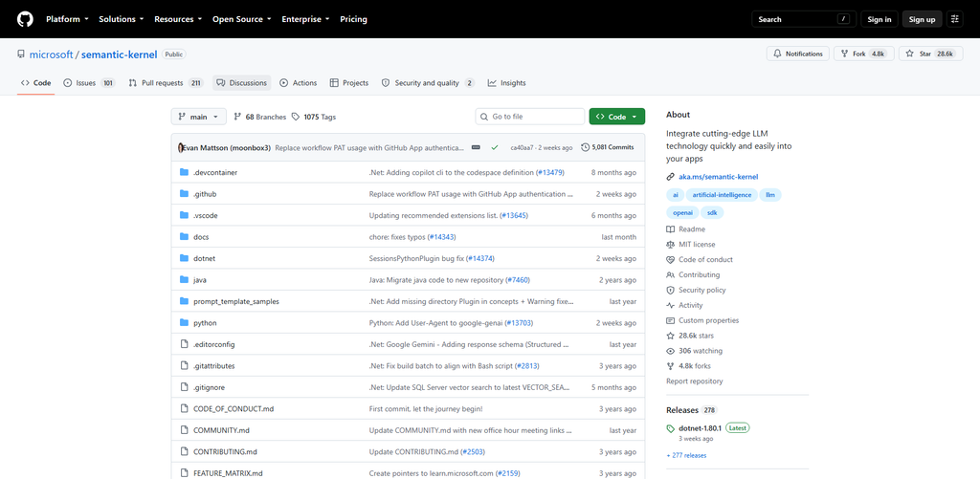This screenshot has width=980, height=479.
Task: Open the #13479 pull request link
Action: (550, 172)
